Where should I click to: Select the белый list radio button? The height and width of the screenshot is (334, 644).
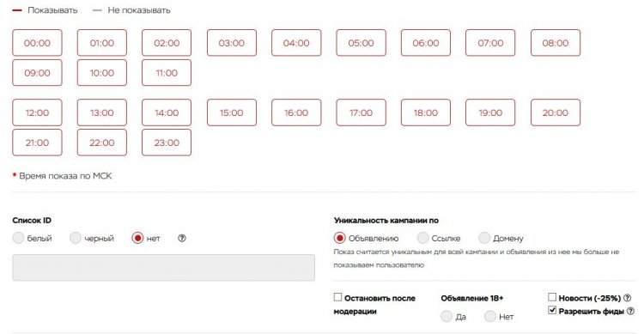(x=19, y=238)
